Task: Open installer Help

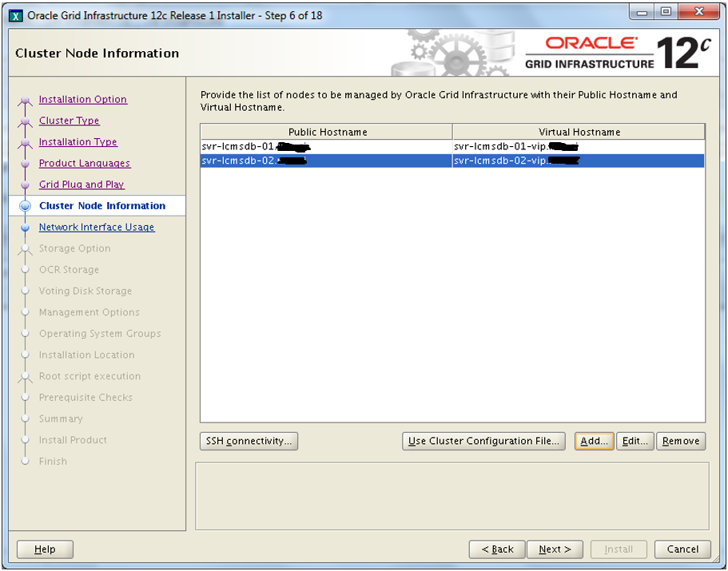Action: click(45, 549)
